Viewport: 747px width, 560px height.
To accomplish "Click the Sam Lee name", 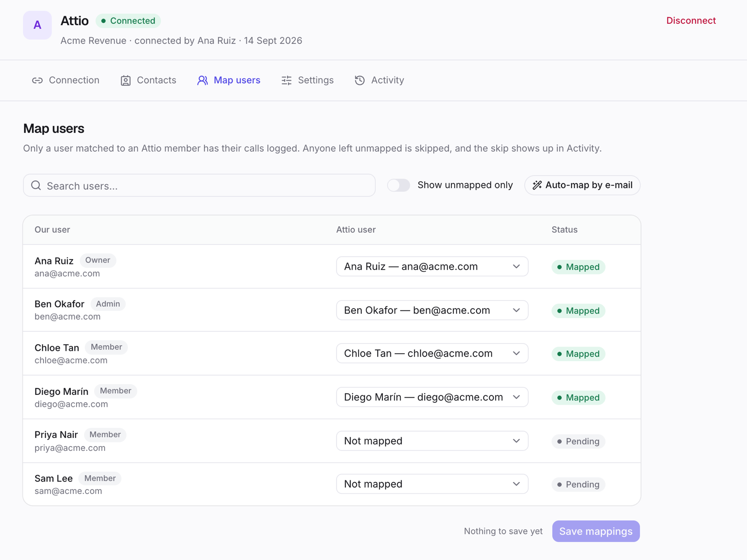I will pos(54,478).
